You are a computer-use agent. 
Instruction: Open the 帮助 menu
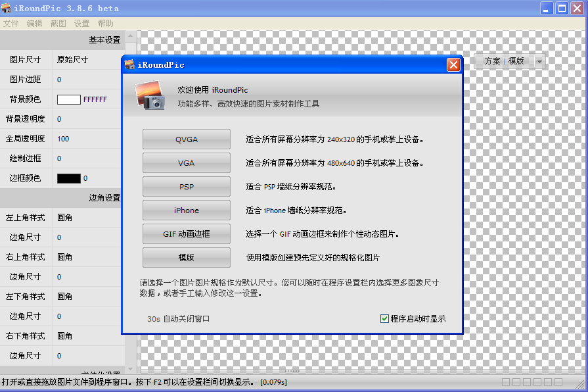105,23
